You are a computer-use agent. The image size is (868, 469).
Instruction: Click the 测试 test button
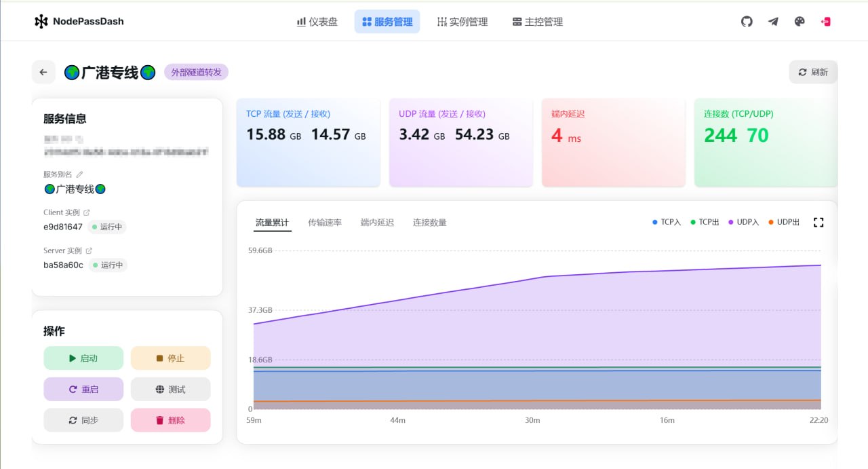pos(170,390)
